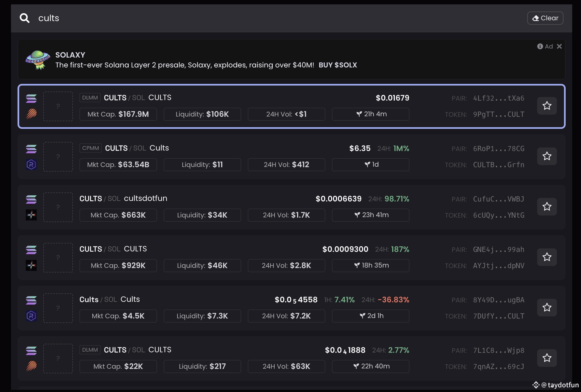
Task: Click DEX icon in cultsdotfun row
Action: click(31, 215)
